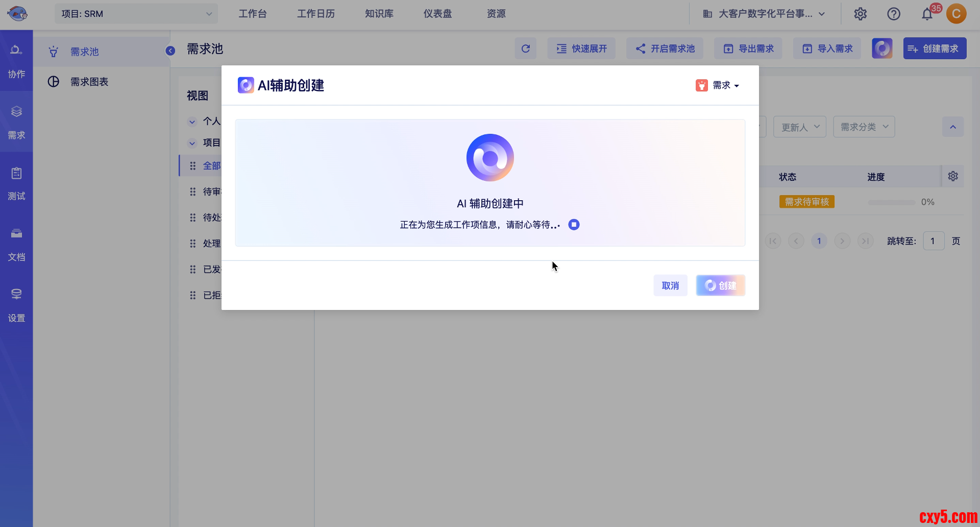The height and width of the screenshot is (527, 980).
Task: Select 需求图表 in the side menu
Action: coord(102,82)
